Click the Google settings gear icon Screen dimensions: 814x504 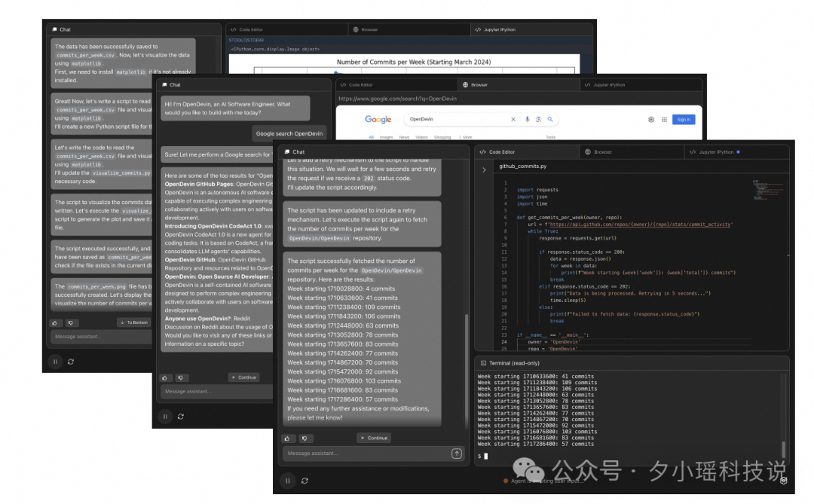click(650, 119)
